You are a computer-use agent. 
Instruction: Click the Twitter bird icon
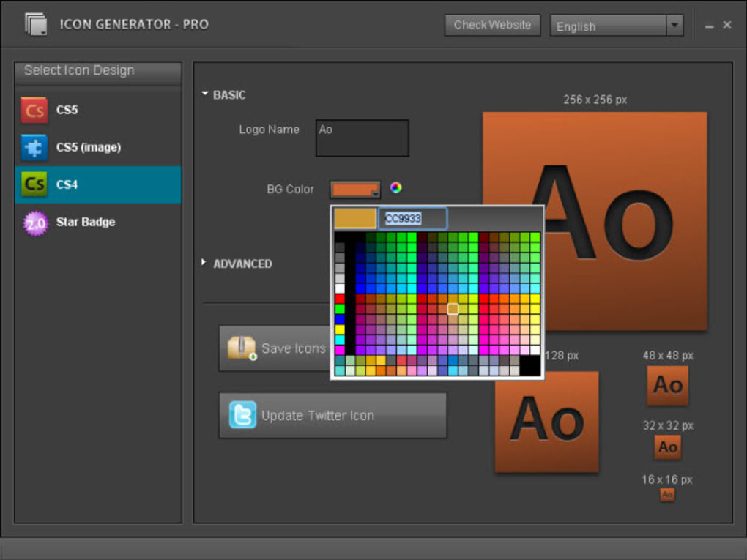click(242, 415)
